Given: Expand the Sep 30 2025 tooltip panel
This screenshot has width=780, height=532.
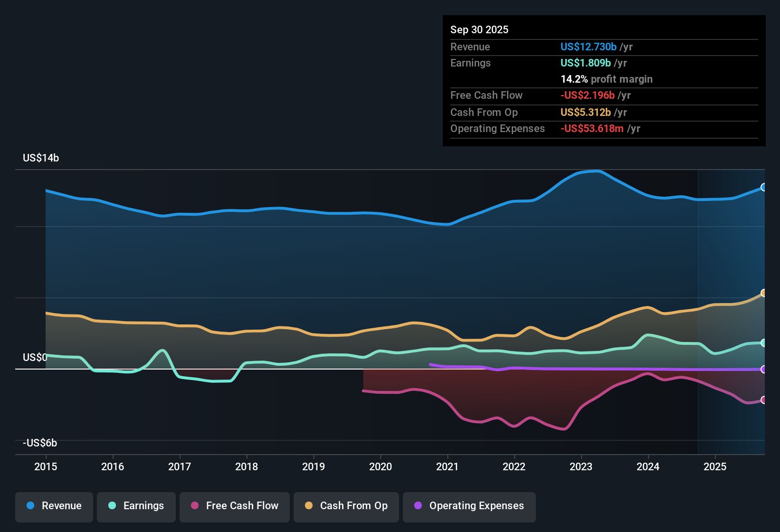Looking at the screenshot, I should [479, 29].
